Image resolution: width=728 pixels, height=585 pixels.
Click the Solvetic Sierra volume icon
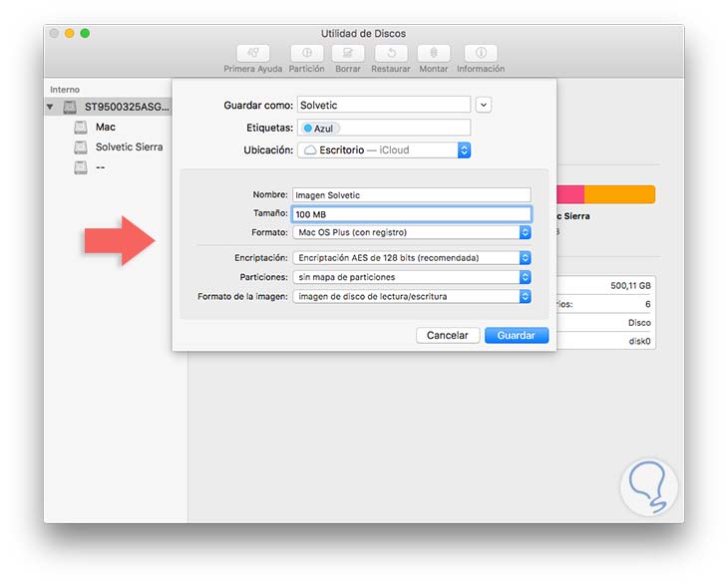(x=81, y=147)
